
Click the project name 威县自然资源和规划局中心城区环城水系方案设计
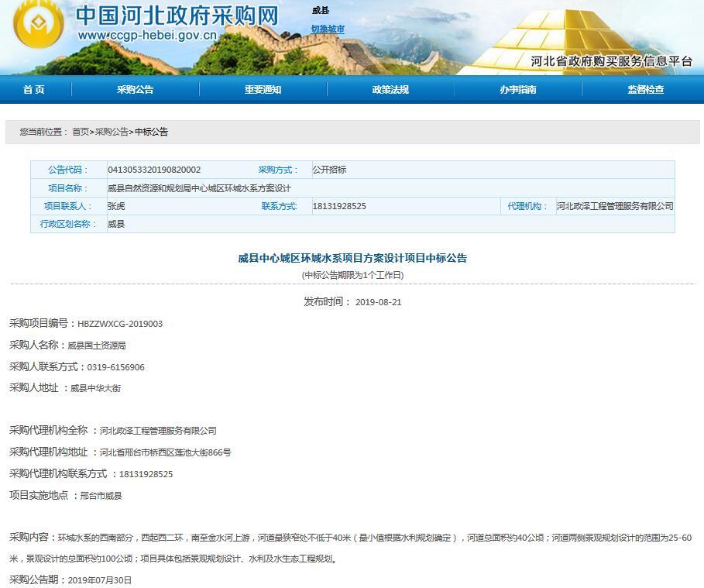click(x=199, y=188)
